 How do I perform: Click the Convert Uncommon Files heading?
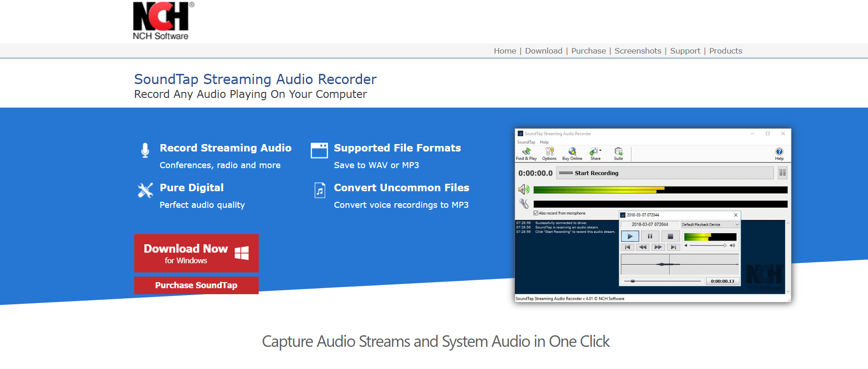401,188
